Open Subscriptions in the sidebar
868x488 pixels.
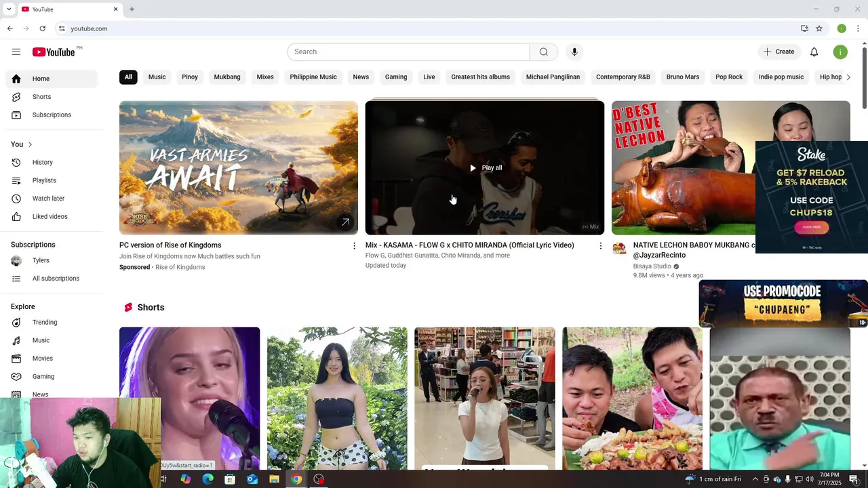point(52,115)
